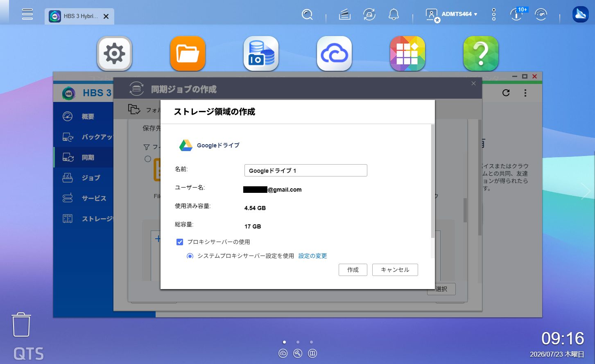Click the storage dialog vertical scrollbar
595x364 pixels.
[433, 181]
